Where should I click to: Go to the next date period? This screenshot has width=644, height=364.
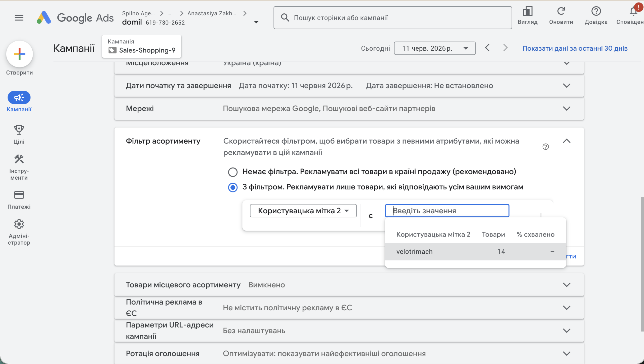pos(505,48)
